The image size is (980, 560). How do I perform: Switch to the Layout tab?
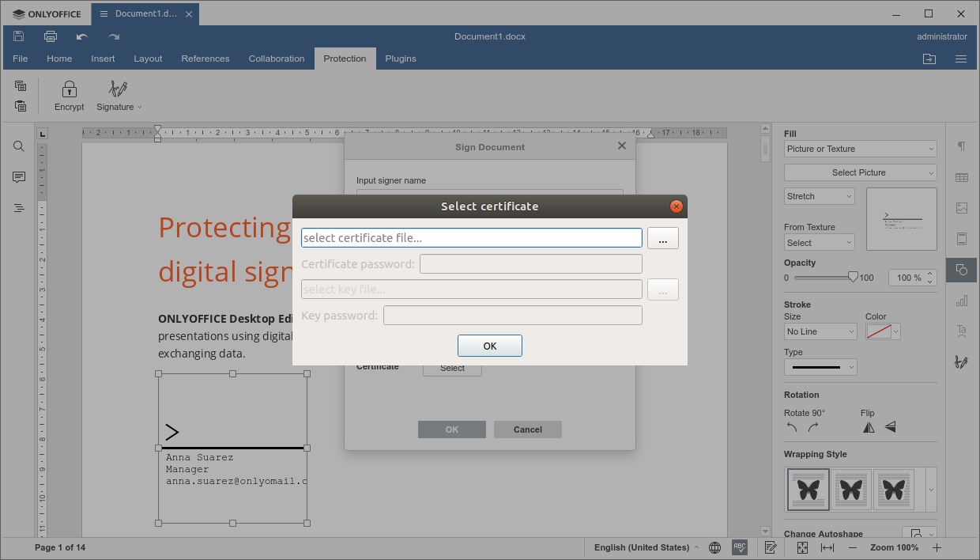148,59
